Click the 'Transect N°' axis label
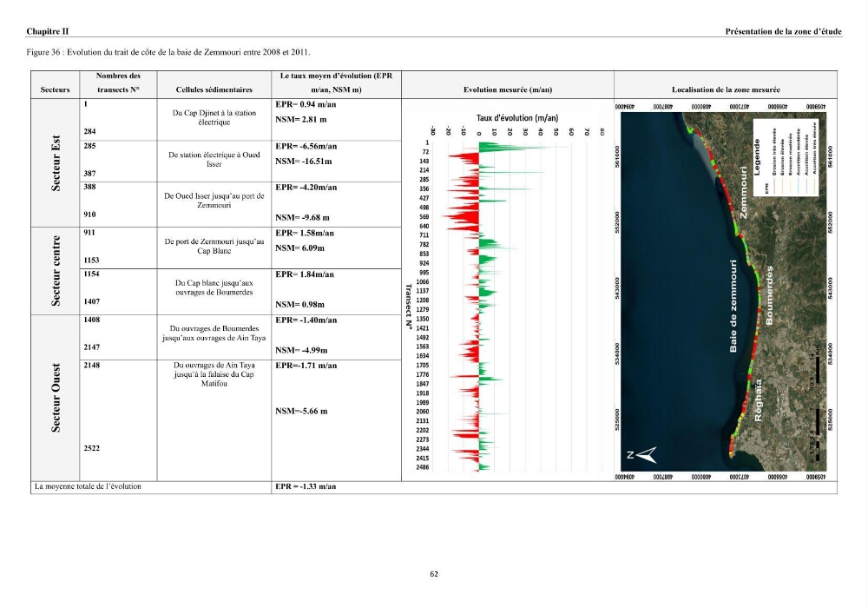 click(409, 307)
